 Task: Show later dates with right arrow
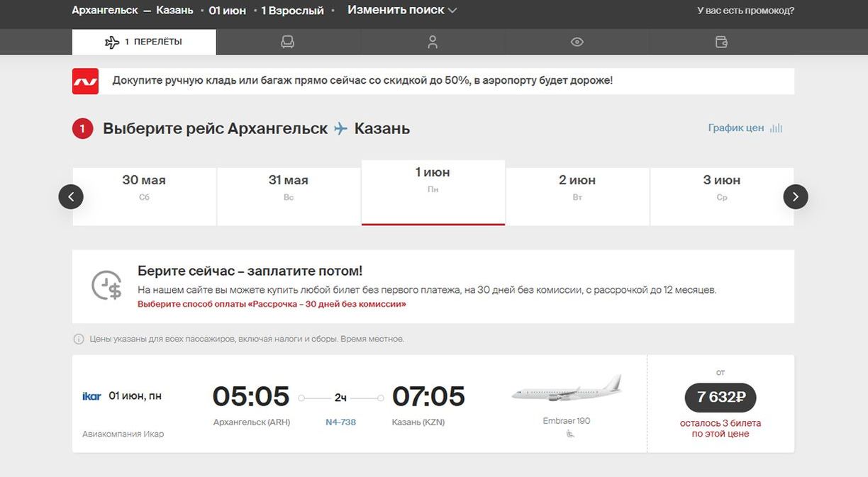[x=796, y=196]
